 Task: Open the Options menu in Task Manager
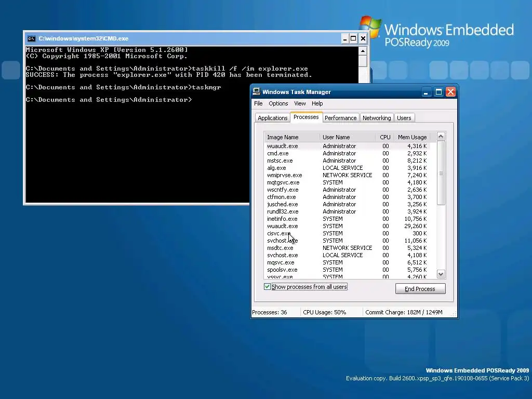(x=278, y=103)
